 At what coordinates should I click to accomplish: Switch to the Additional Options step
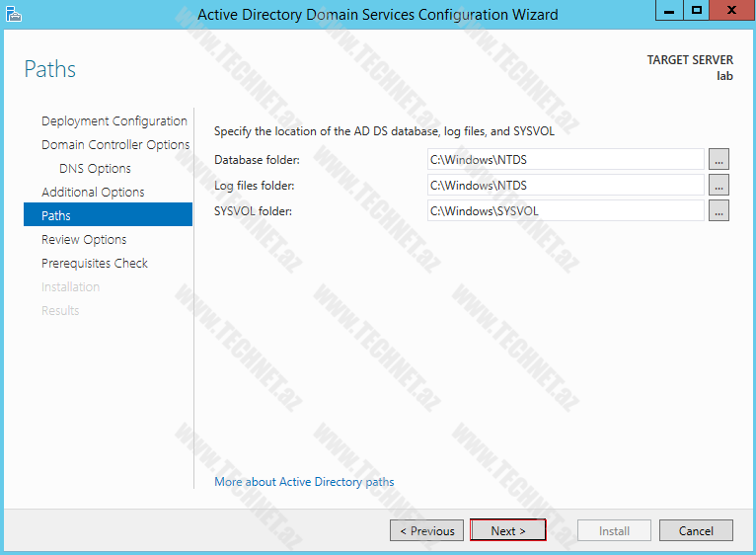pos(93,193)
